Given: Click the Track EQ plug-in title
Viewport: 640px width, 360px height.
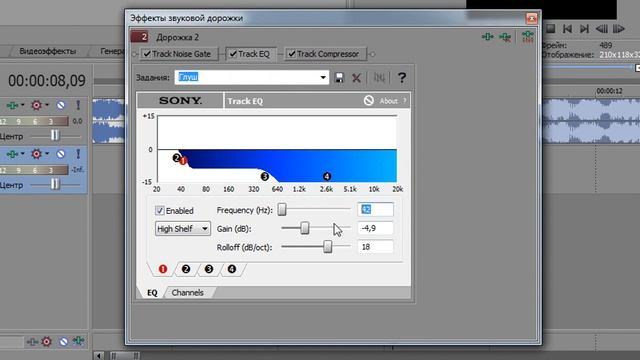Looking at the screenshot, I should 245,101.
